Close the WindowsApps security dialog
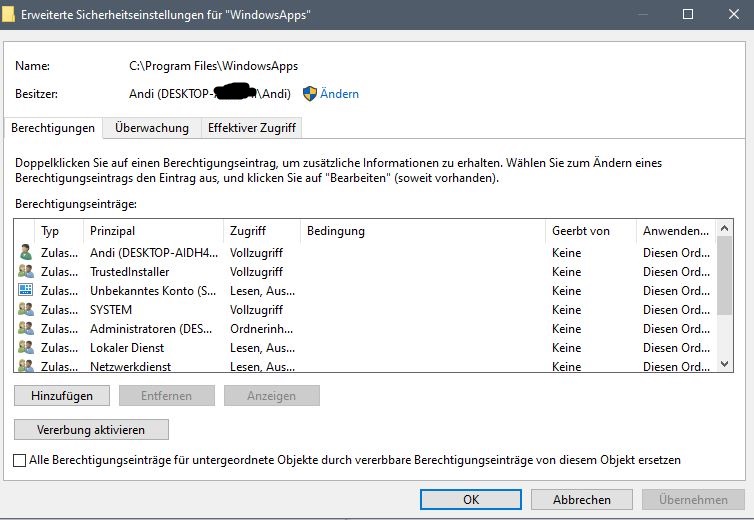The image size is (754, 520). pos(734,14)
